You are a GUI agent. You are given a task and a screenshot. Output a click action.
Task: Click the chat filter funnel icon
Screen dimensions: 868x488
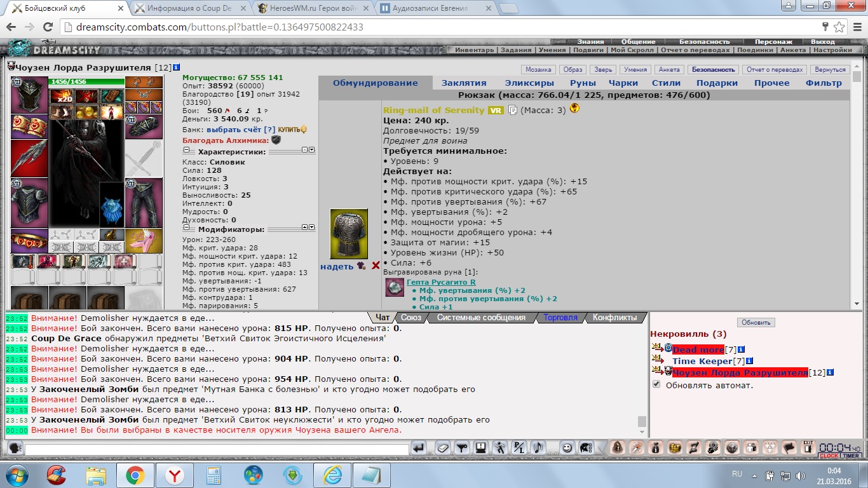463,448
